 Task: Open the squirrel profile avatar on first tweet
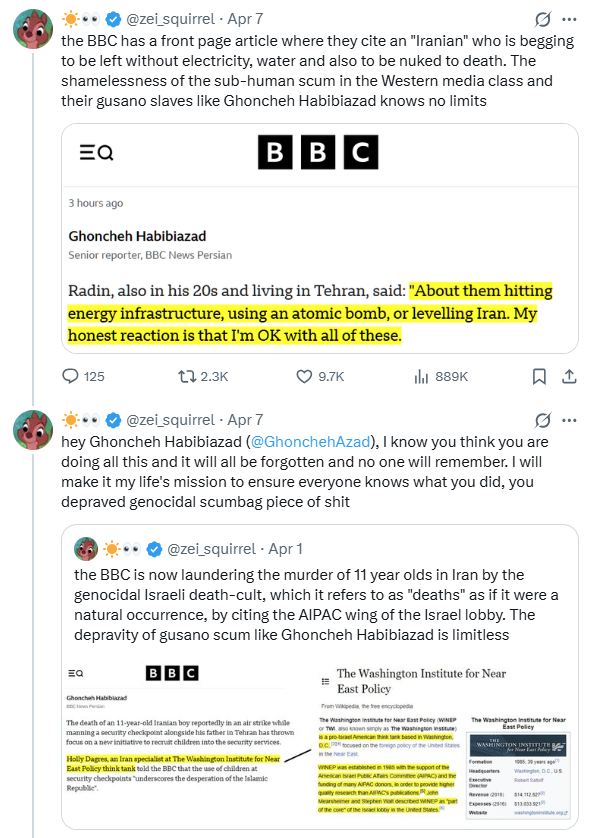point(33,29)
